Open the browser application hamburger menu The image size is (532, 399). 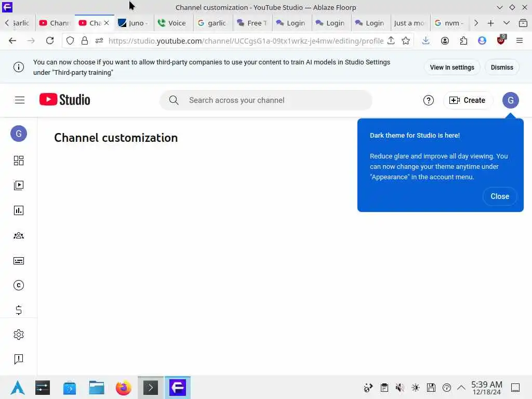[520, 41]
